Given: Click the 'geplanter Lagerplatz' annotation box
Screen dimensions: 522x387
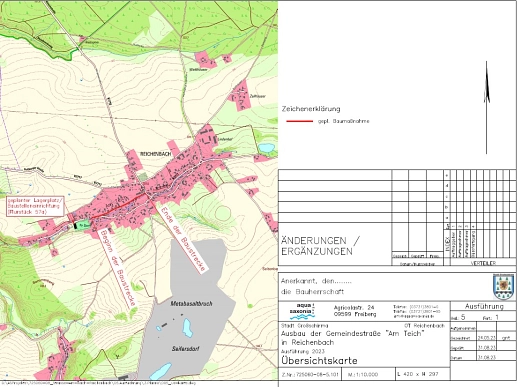Looking at the screenshot, I should click(x=34, y=207).
